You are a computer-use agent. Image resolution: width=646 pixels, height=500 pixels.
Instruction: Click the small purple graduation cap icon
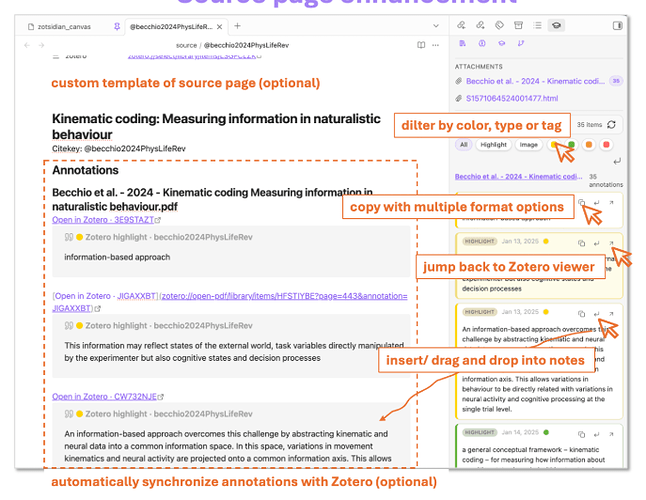pos(501,43)
